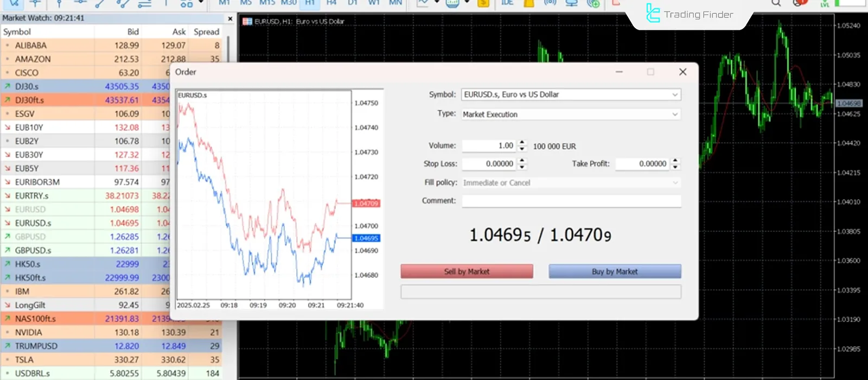The image size is (868, 380).
Task: Open the IDE MetaEditor icon
Action: pos(507,3)
